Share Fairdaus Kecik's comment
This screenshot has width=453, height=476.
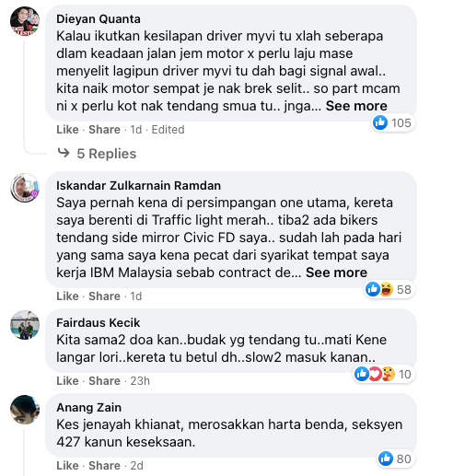[x=104, y=381]
